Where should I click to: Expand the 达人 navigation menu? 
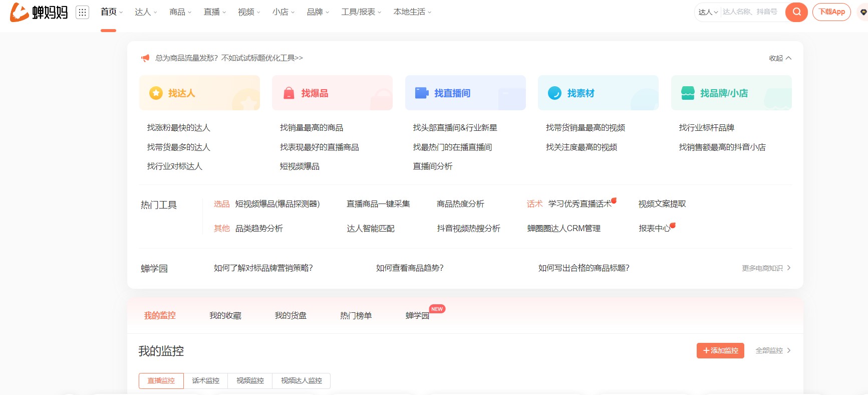click(146, 12)
